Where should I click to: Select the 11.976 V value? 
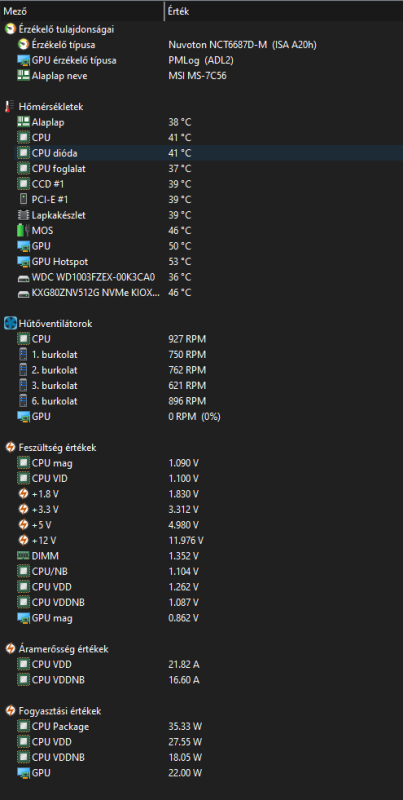pos(186,540)
